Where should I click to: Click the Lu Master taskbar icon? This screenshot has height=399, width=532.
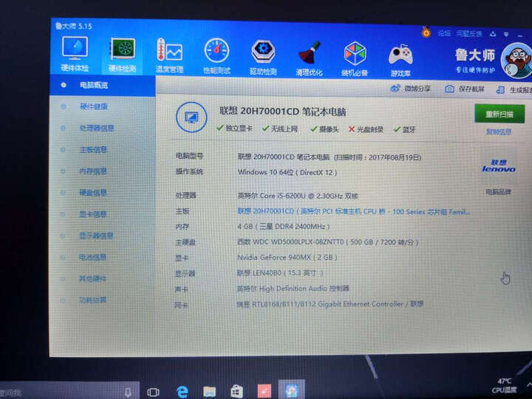tap(291, 389)
